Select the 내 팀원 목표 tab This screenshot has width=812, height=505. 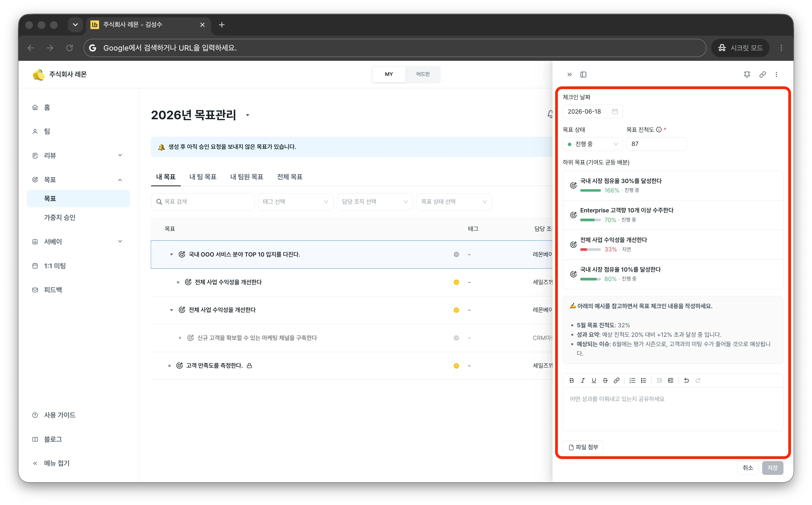[x=247, y=177]
